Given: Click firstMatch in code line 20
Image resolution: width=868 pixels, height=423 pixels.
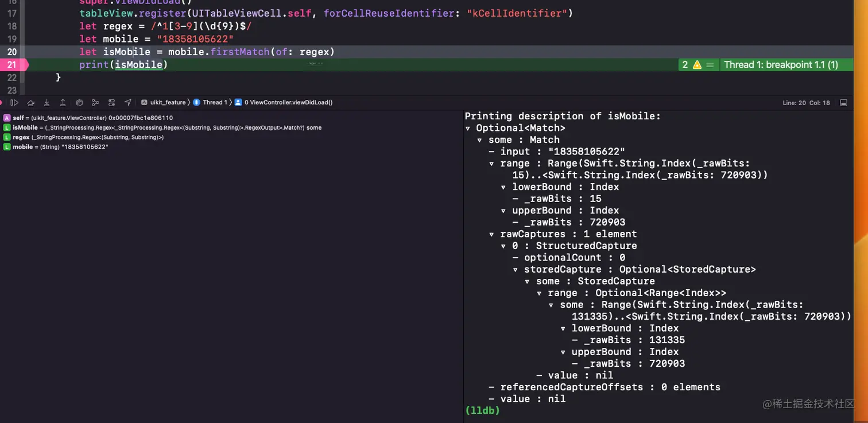Looking at the screenshot, I should coord(239,52).
